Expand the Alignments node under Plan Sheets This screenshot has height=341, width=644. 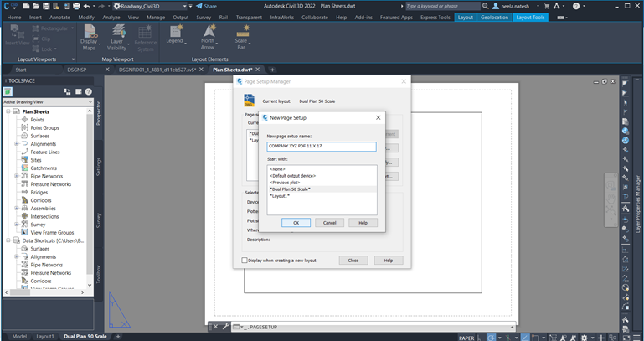17,144
